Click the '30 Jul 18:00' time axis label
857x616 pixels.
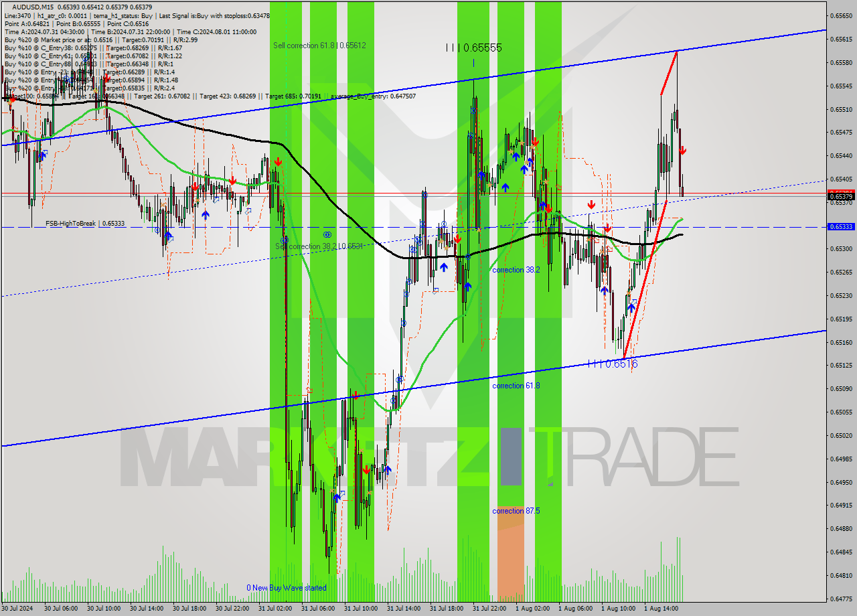tap(189, 609)
